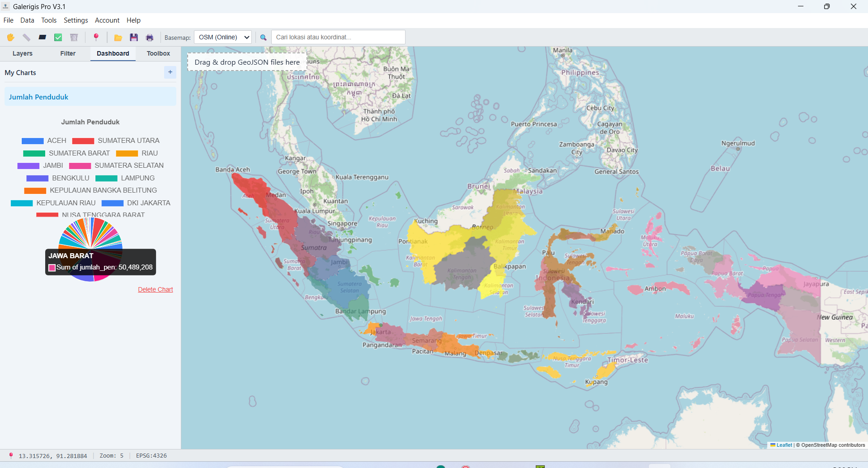Select the Pan (hand) tool
The height and width of the screenshot is (468, 868).
[10, 37]
